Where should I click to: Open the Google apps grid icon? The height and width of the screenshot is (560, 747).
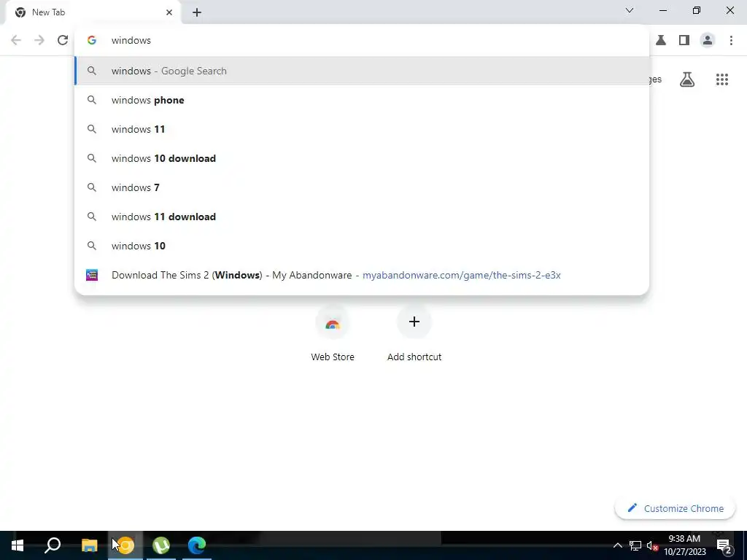point(722,79)
